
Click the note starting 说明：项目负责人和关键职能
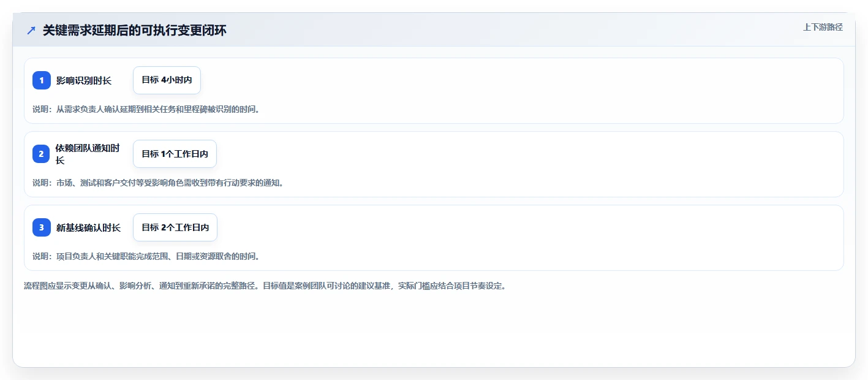click(x=146, y=256)
